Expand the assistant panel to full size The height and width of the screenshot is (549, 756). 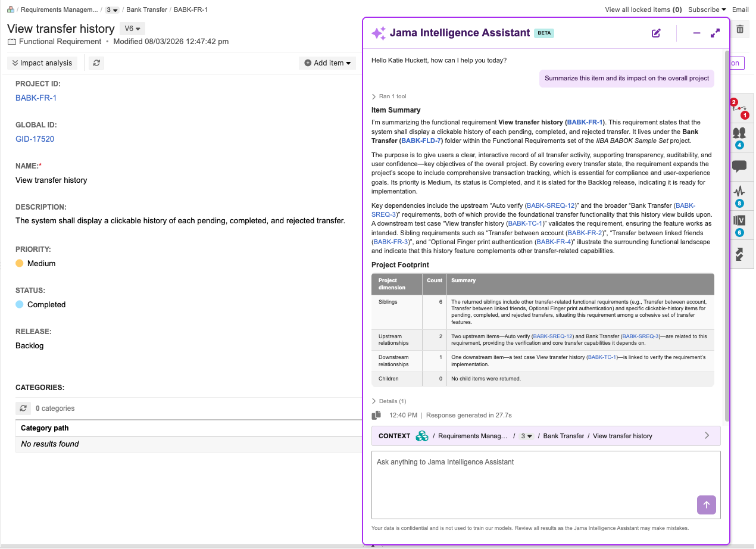(x=716, y=33)
